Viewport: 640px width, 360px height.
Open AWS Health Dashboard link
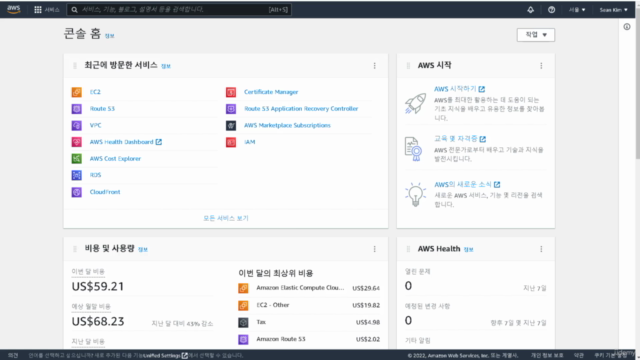(x=126, y=142)
